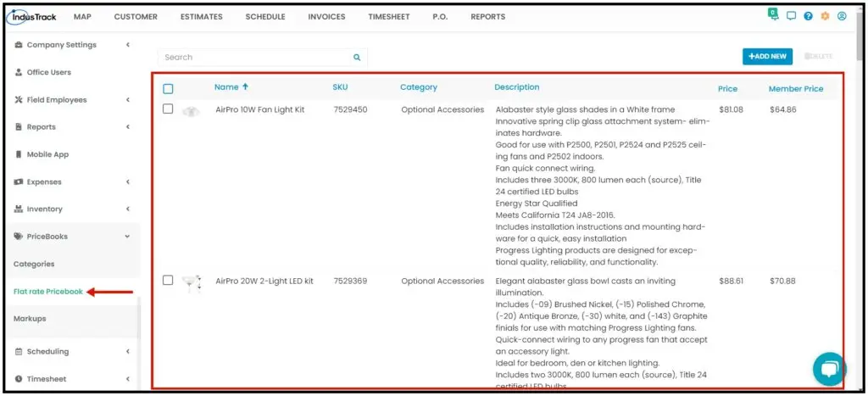The width and height of the screenshot is (868, 396).
Task: Focus the Search input field
Action: [x=263, y=57]
